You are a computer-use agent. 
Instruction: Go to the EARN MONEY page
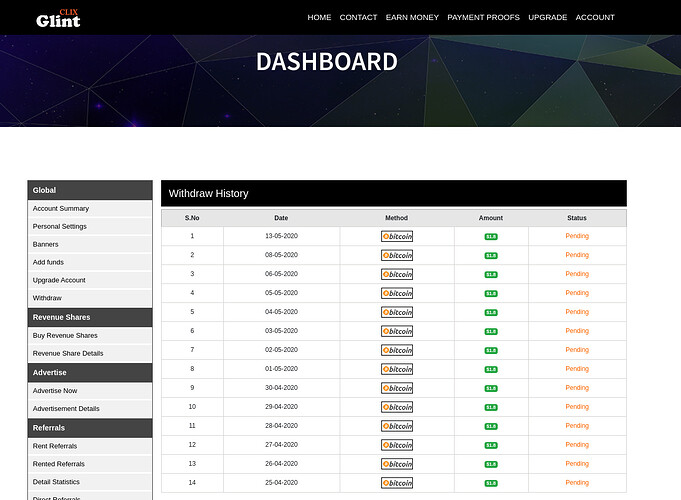tap(412, 18)
